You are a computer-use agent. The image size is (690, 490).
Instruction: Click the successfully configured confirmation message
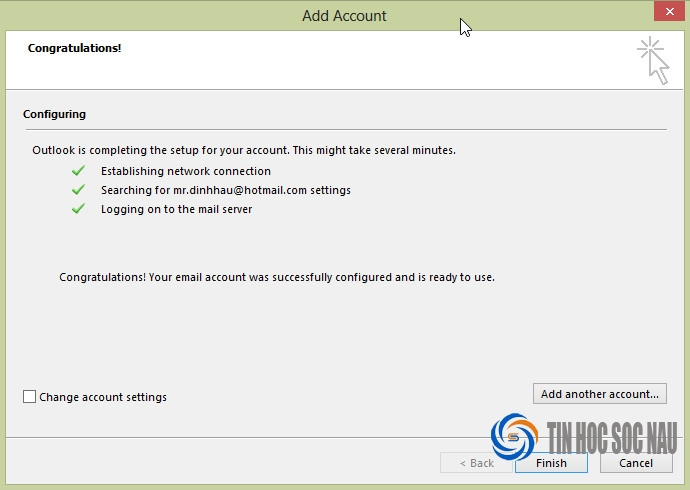277,277
